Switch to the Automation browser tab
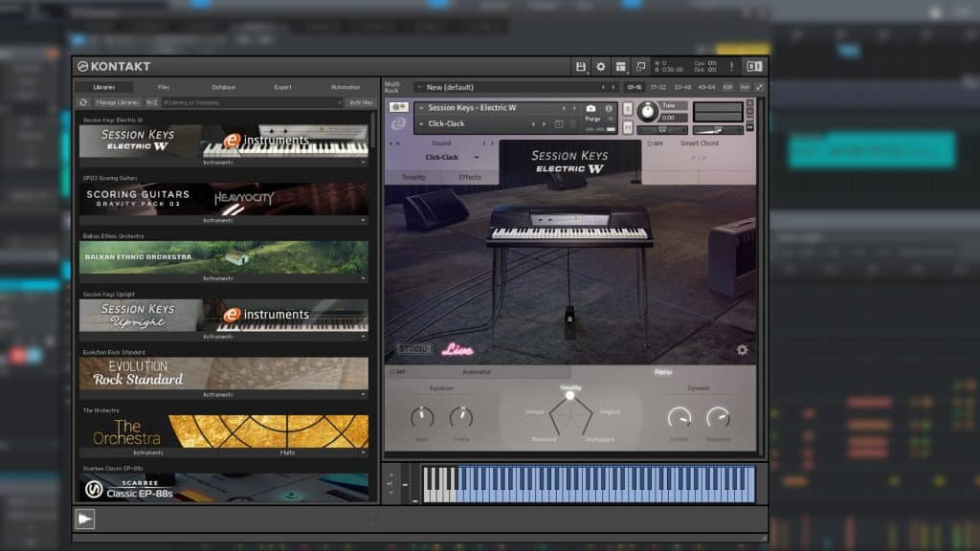Image resolution: width=980 pixels, height=551 pixels. click(x=345, y=87)
